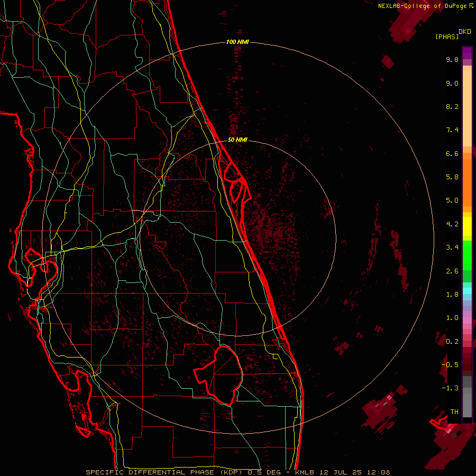Click the 7.4 value on the color scale
Screen dimensions: 476x476
[x=452, y=130]
